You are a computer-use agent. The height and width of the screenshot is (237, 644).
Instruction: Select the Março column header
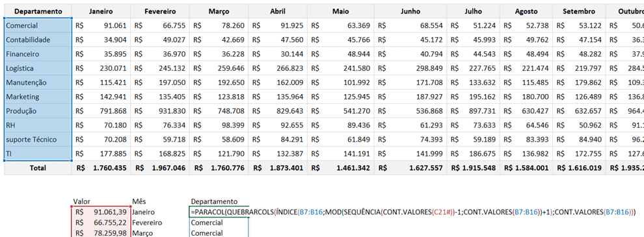pyautogui.click(x=219, y=12)
